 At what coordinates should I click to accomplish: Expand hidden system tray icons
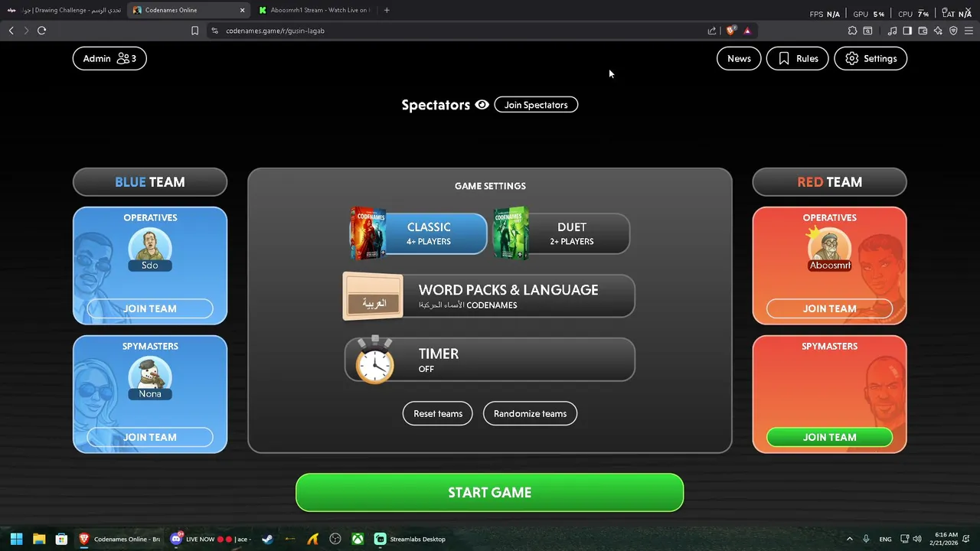click(x=849, y=539)
